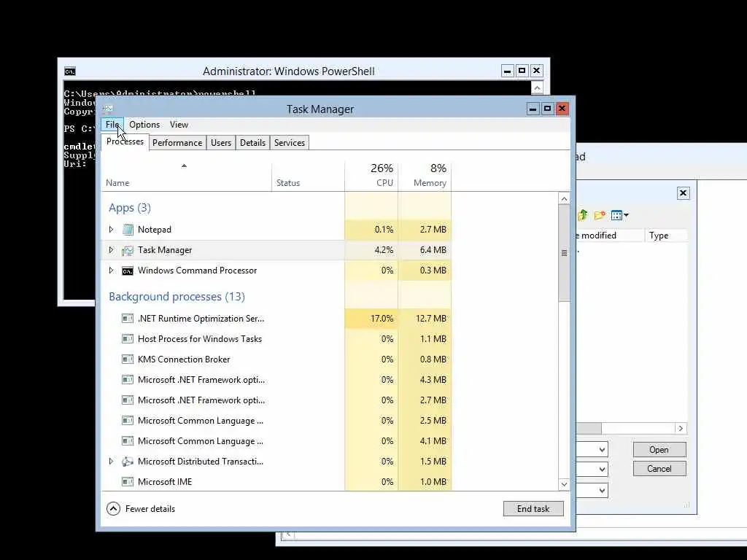Click the 6.4 MB memory value
The height and width of the screenshot is (560, 747).
(x=425, y=250)
